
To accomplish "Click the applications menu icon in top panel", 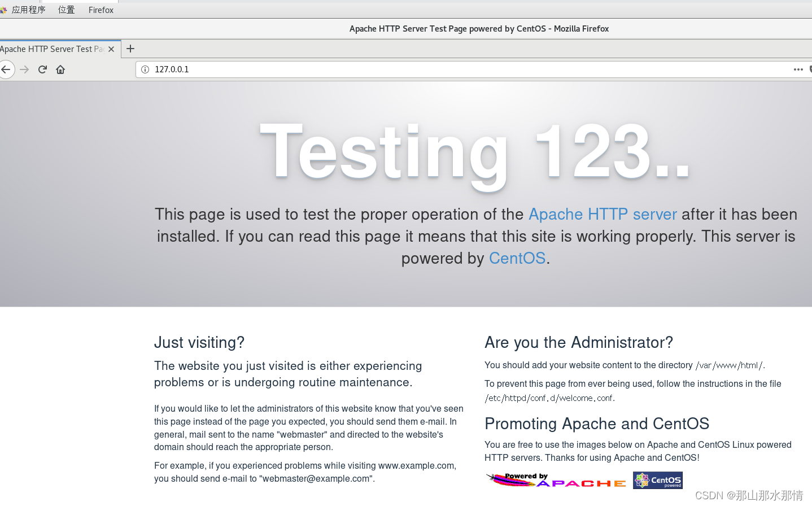I will pyautogui.click(x=4, y=10).
